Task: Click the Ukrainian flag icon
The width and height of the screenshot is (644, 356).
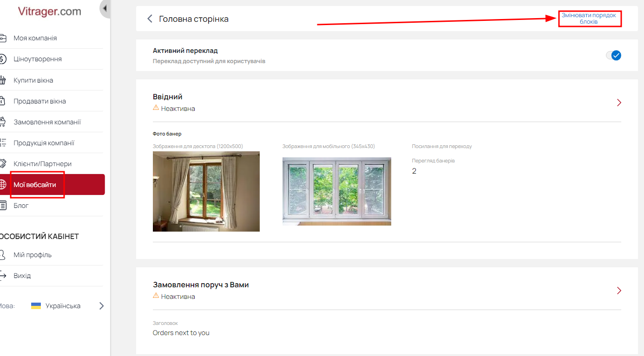Action: [x=36, y=306]
